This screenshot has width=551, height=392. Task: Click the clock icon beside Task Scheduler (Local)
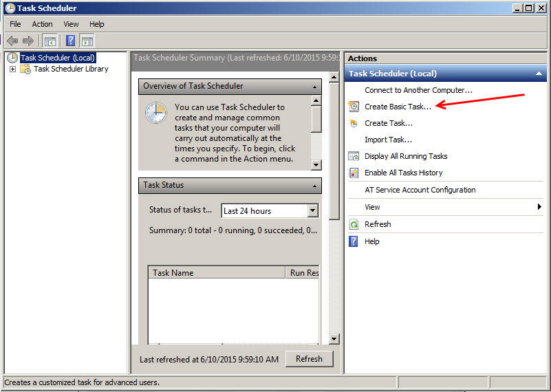[x=12, y=58]
